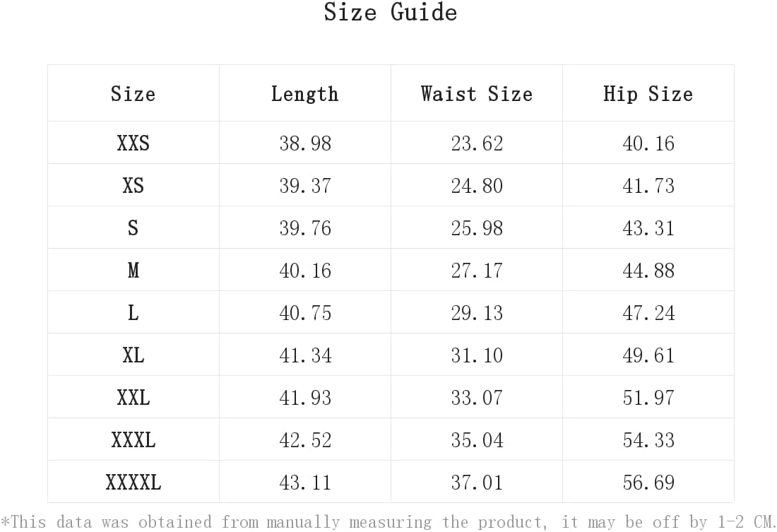Screen dimensions: 777x532
Task: Click the XXS size row label
Action: pos(133,143)
